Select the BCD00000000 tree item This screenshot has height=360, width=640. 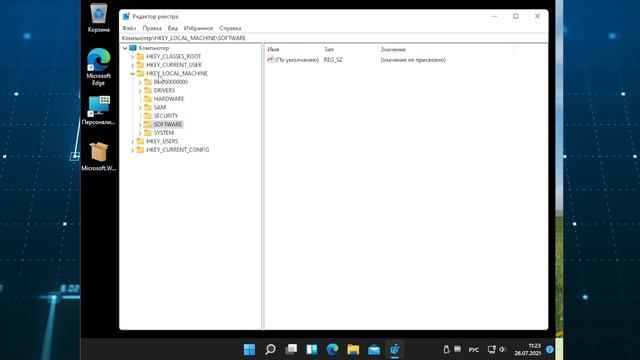click(171, 82)
